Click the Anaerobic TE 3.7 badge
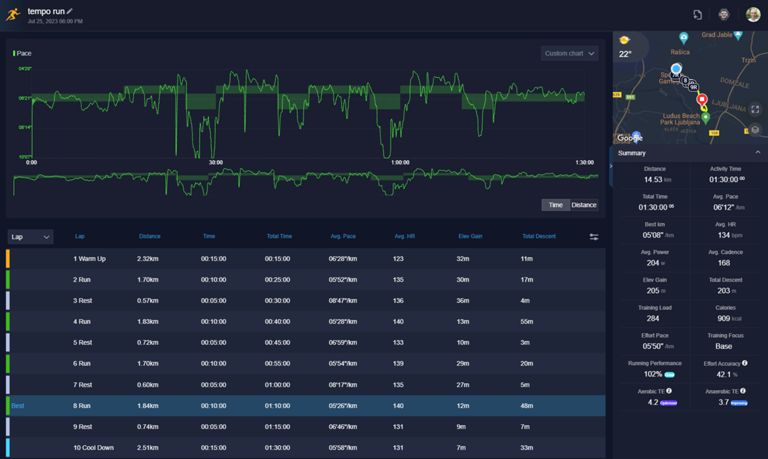The image size is (768, 459). [739, 403]
